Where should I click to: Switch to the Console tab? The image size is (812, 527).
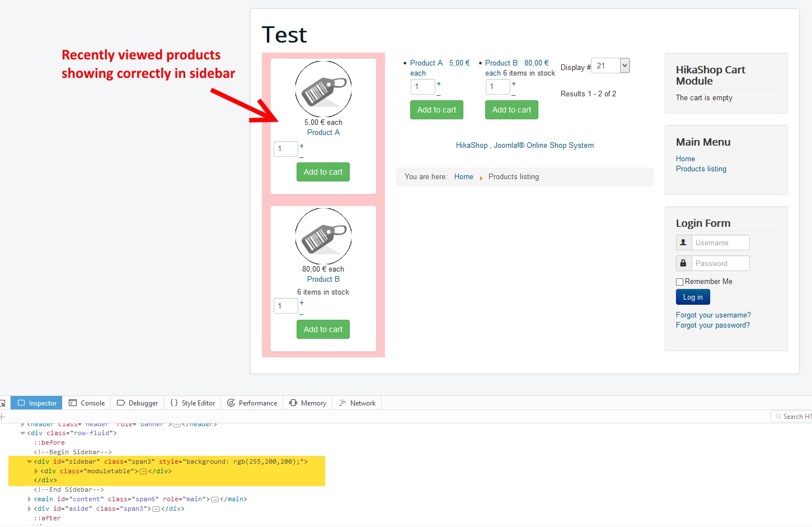coord(87,403)
